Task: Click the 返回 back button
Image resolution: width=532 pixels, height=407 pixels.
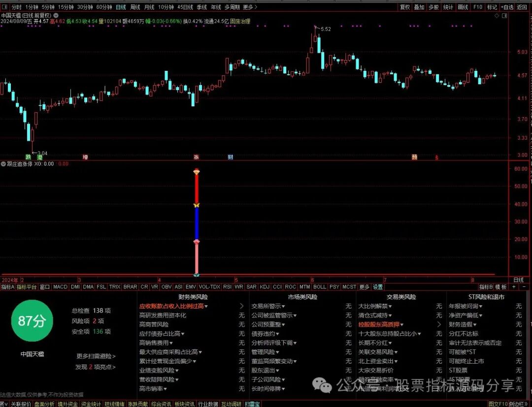Action: [522, 7]
